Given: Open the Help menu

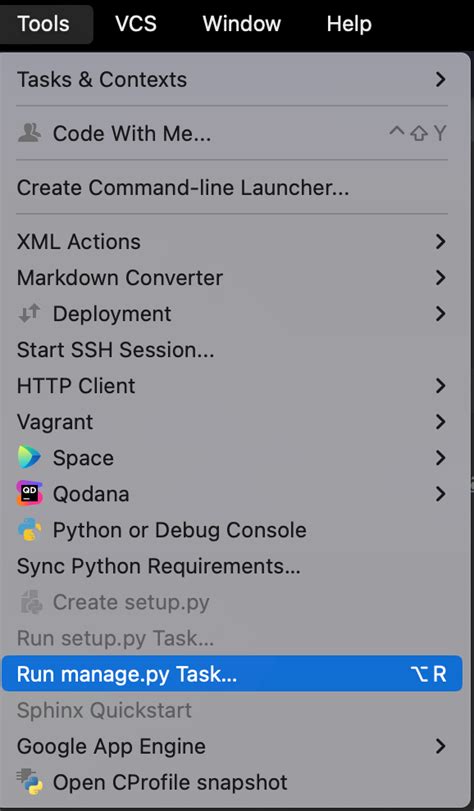Looking at the screenshot, I should point(349,24).
